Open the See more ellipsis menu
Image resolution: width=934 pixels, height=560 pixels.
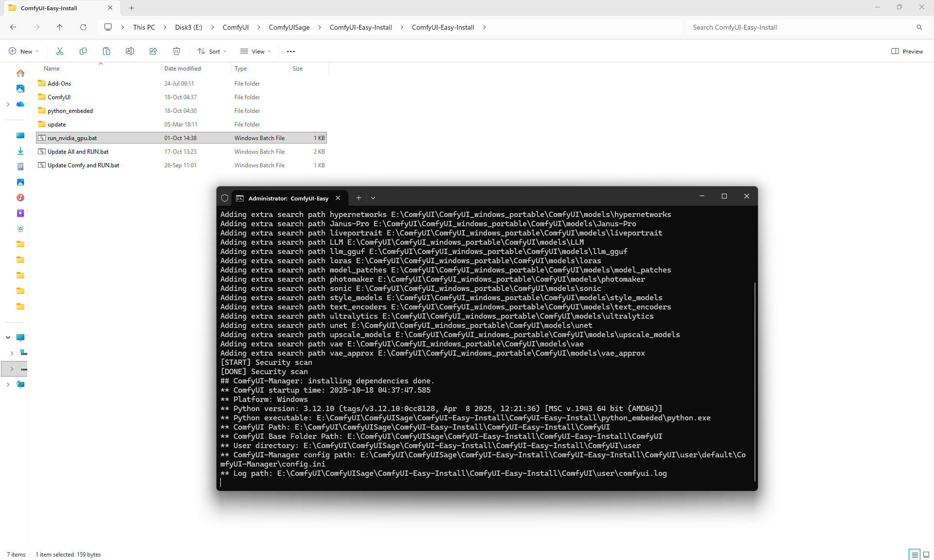pyautogui.click(x=291, y=51)
